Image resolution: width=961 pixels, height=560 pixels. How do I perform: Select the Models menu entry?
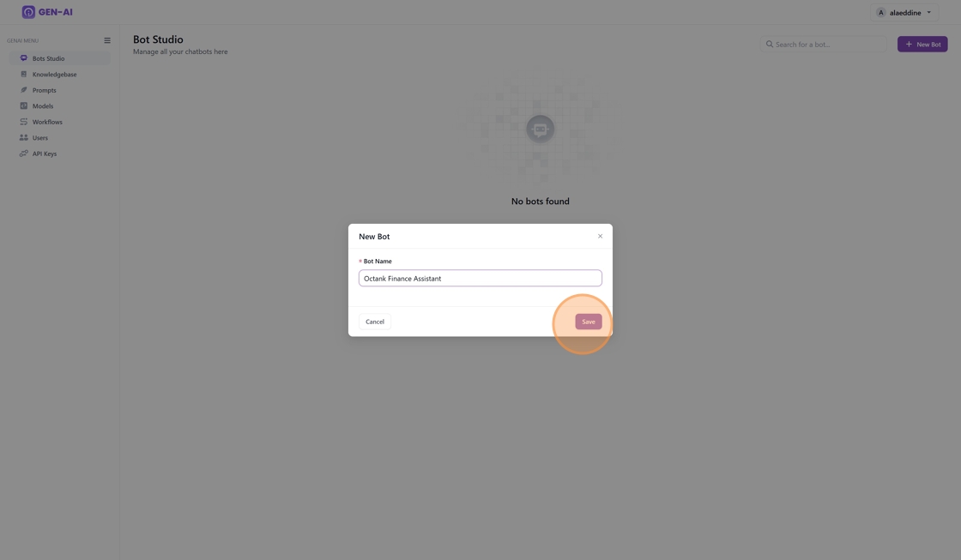43,106
